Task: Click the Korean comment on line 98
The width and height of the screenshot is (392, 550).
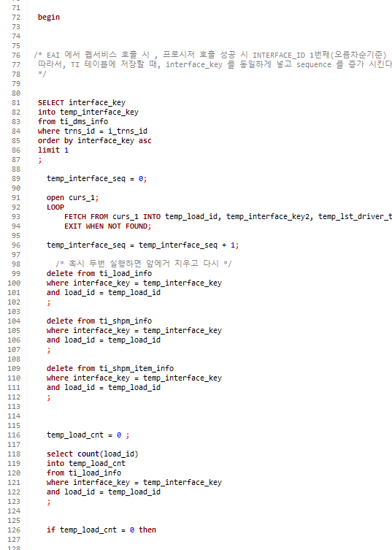Action: pyautogui.click(x=143, y=264)
